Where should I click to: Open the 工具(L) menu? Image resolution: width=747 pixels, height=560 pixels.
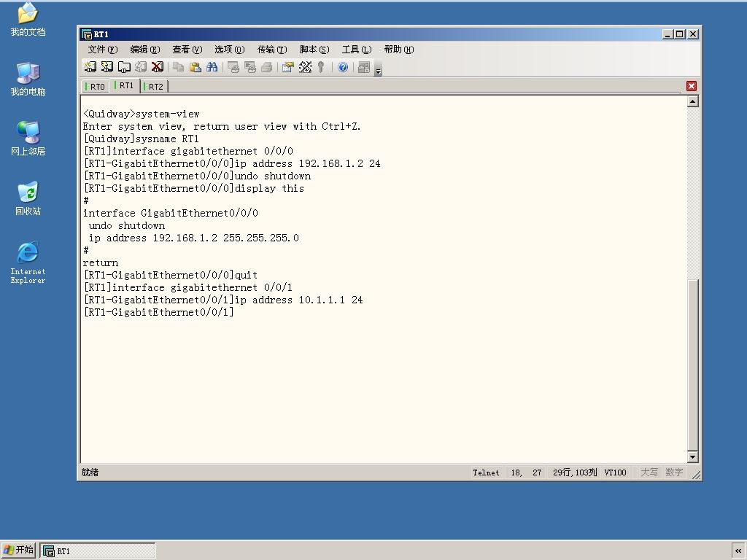pyautogui.click(x=356, y=50)
